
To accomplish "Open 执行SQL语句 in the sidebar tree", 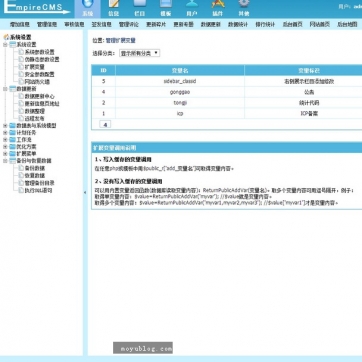I will pos(39,191).
